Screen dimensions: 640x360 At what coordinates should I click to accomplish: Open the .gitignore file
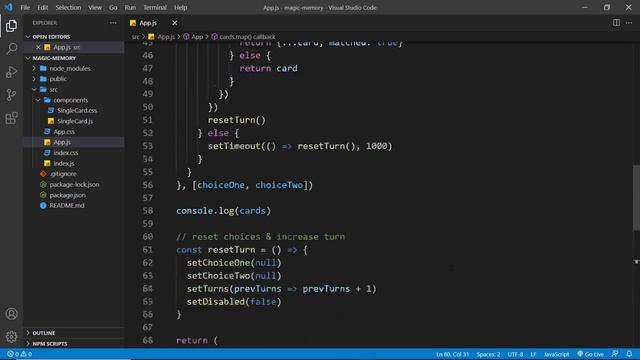pyautogui.click(x=62, y=174)
